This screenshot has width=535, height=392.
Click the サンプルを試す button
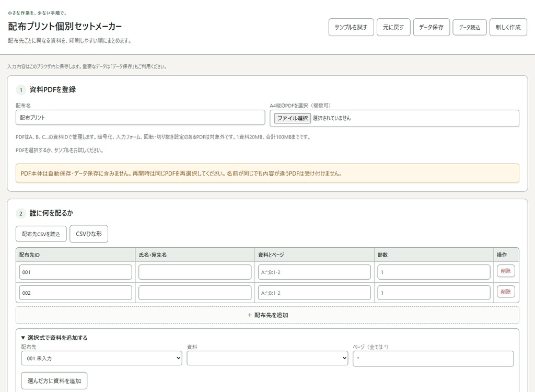[x=351, y=27]
